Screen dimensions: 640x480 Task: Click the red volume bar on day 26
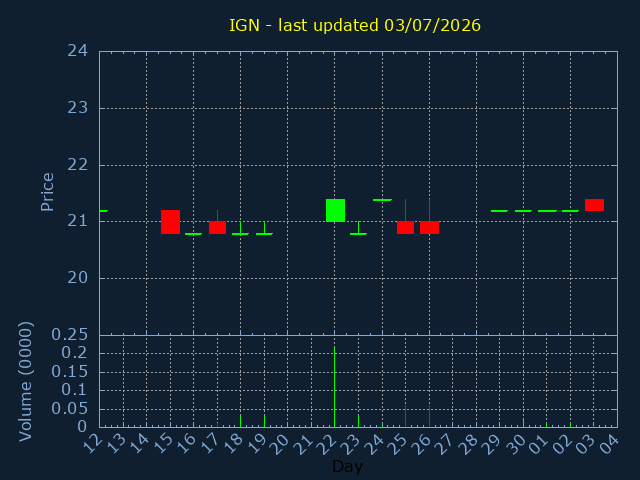429,416
